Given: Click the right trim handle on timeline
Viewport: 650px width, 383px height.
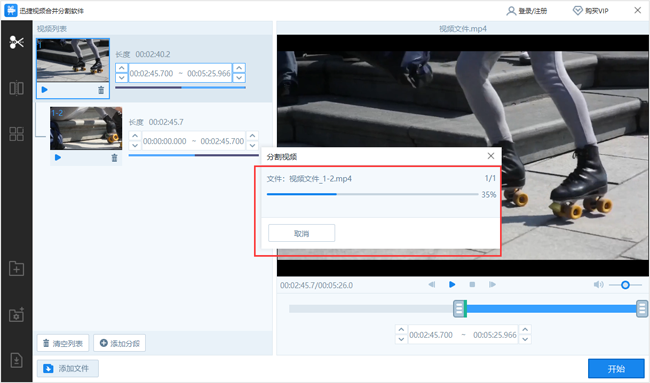Looking at the screenshot, I should point(642,309).
